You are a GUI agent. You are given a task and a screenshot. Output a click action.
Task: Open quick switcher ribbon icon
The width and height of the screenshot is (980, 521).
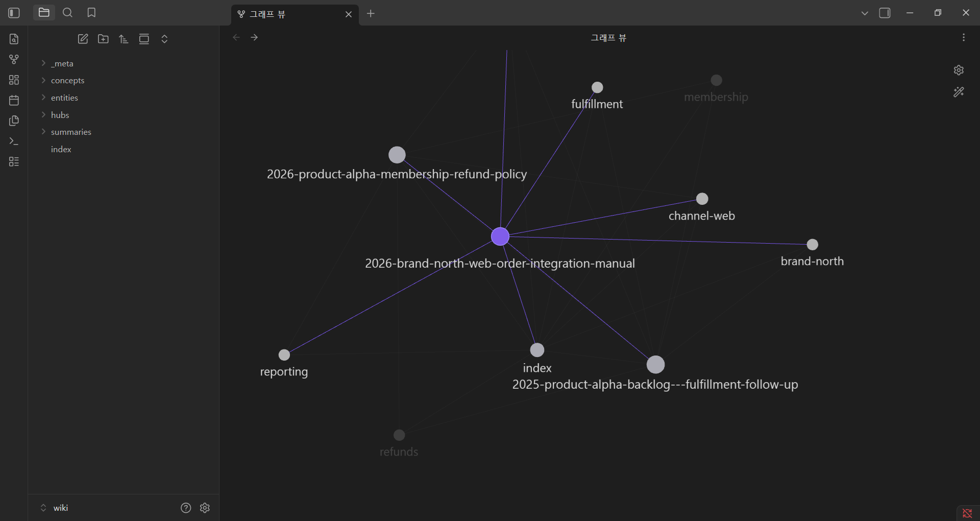pos(14,39)
